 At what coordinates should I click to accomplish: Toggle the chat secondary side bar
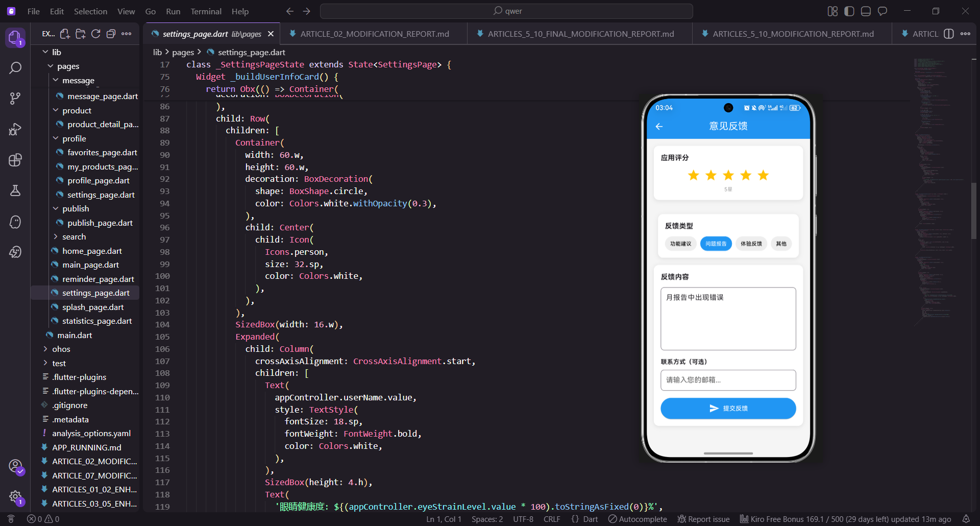(883, 11)
